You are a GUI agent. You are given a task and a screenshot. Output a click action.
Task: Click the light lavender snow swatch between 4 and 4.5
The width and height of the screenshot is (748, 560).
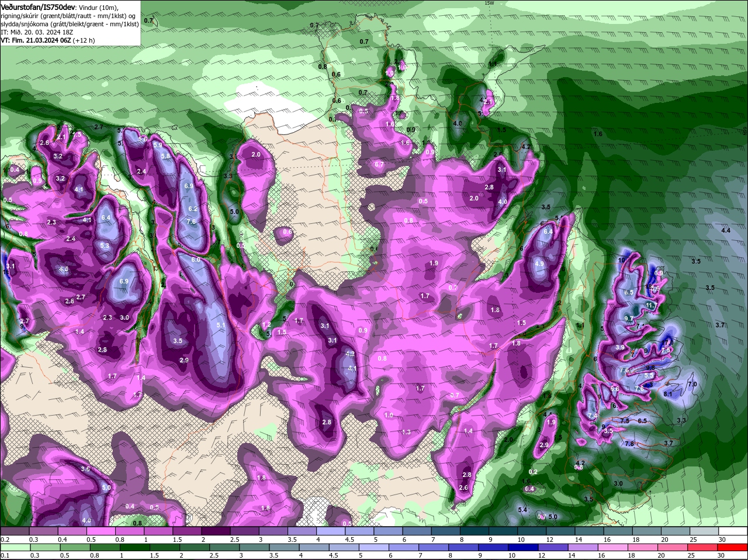tap(332, 531)
